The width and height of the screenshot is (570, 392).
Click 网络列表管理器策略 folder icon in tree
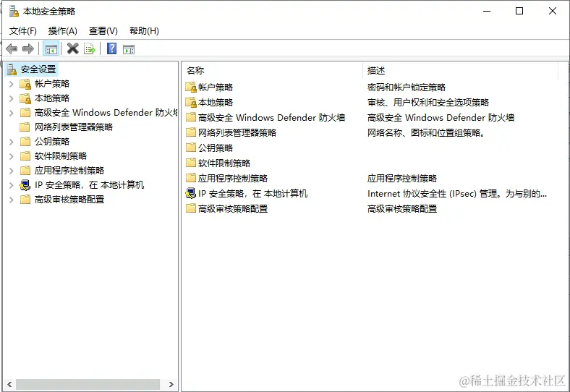pyautogui.click(x=25, y=127)
